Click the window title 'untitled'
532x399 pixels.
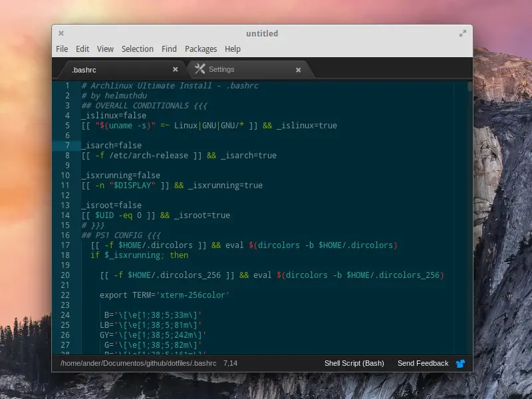[262, 34]
